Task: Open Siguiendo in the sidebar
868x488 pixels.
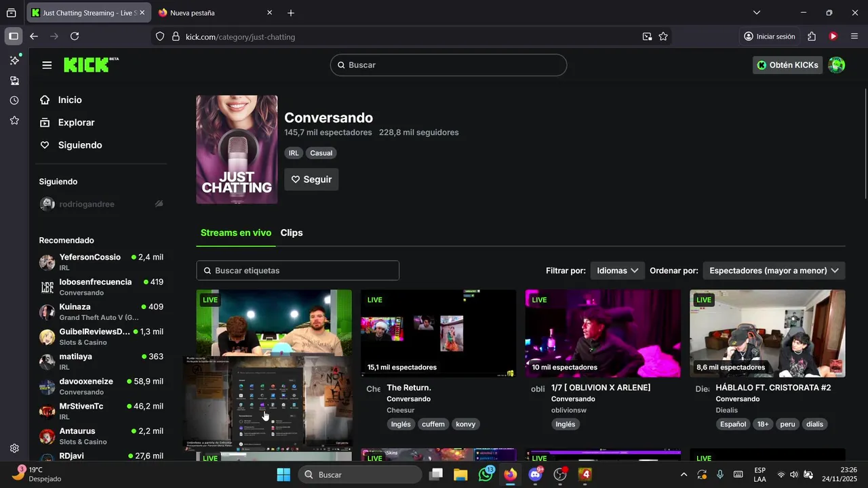Action: tap(71, 145)
